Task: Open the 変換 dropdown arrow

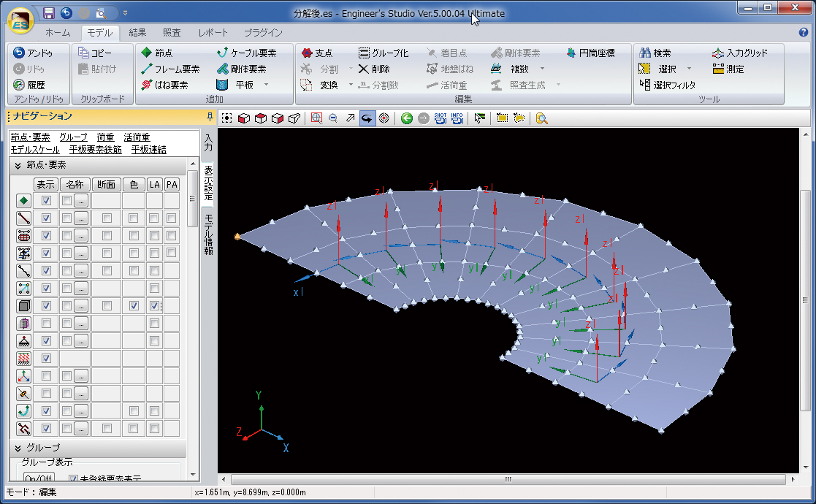Action: coord(351,85)
